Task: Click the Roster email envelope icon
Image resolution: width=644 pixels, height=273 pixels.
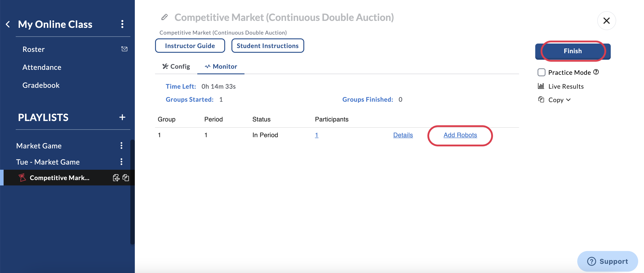Action: click(124, 49)
